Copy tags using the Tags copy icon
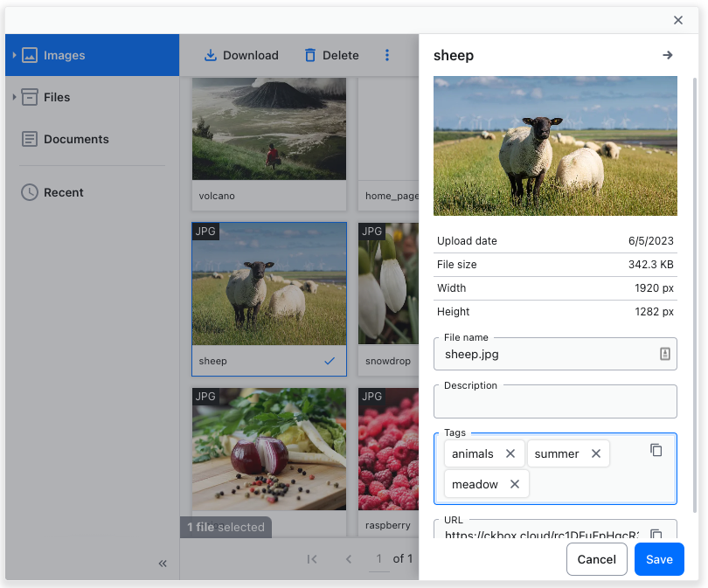This screenshot has height=588, width=708. pos(656,450)
